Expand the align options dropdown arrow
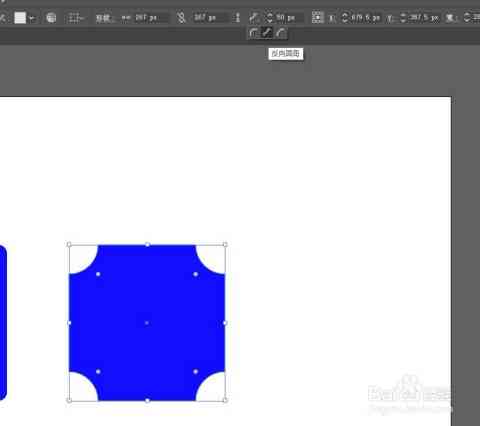The height and width of the screenshot is (426, 480). click(82, 18)
